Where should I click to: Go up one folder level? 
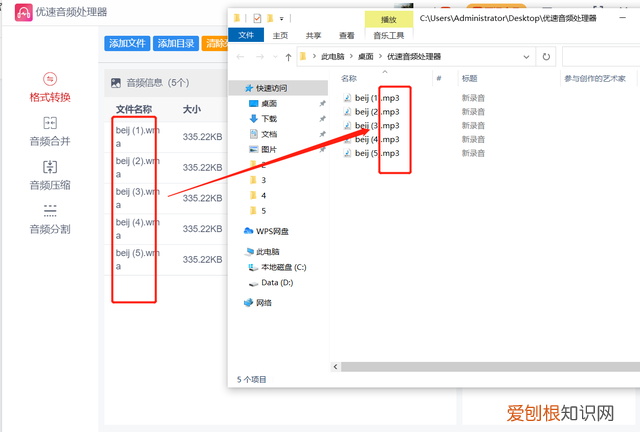coord(288,57)
